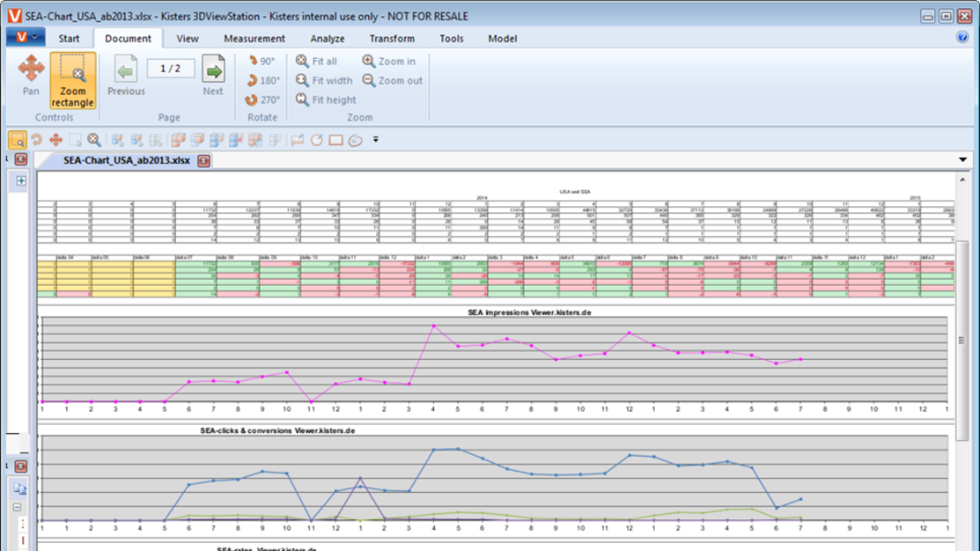Rotate the document by 90°
The image size is (980, 551).
click(262, 62)
